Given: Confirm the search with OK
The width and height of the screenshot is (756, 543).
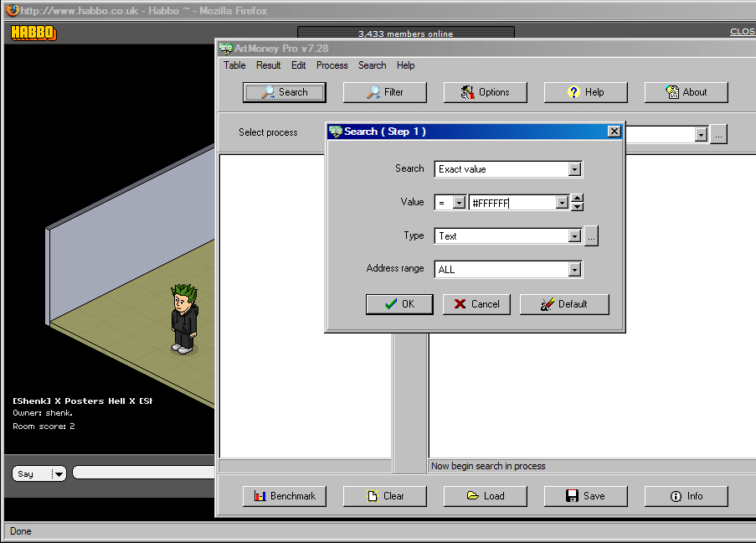Looking at the screenshot, I should point(399,304).
